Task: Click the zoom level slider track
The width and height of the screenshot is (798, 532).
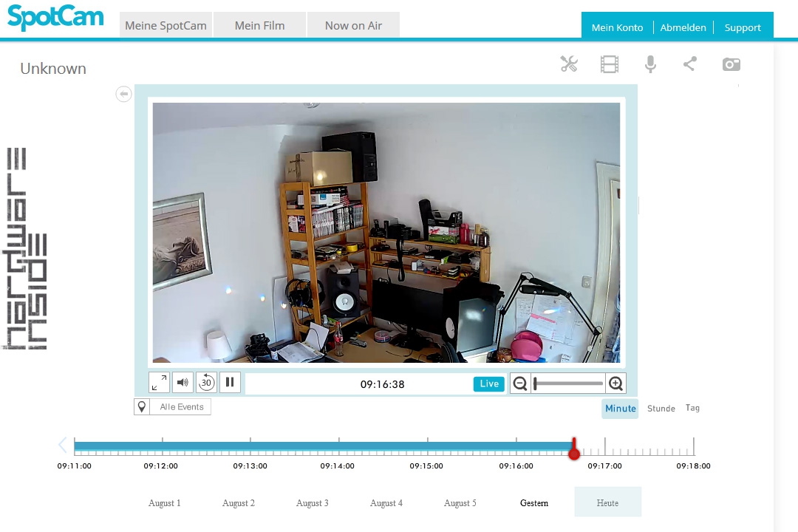Action: click(569, 383)
